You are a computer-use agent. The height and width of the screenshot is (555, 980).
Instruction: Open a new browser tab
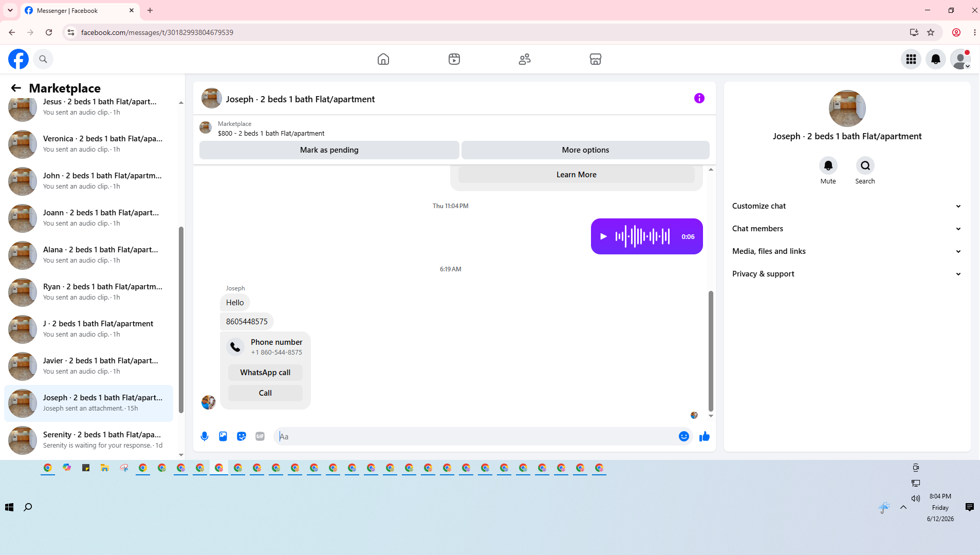(x=150, y=10)
